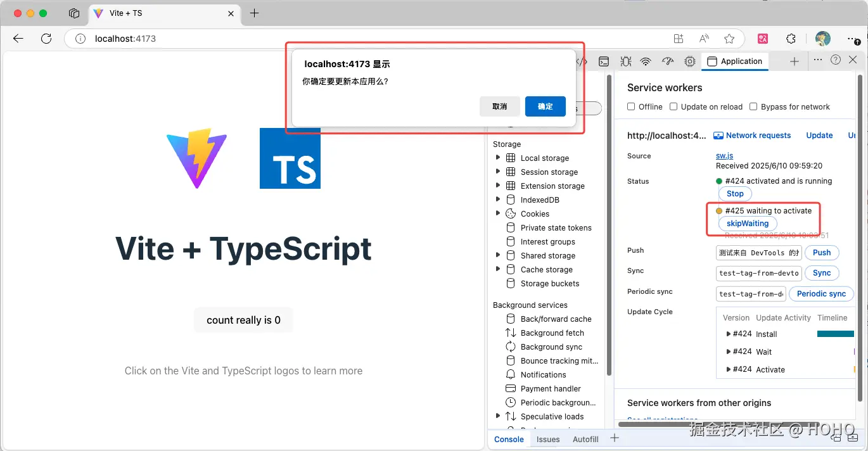
Task: Expand the #424 Install row
Action: click(728, 334)
